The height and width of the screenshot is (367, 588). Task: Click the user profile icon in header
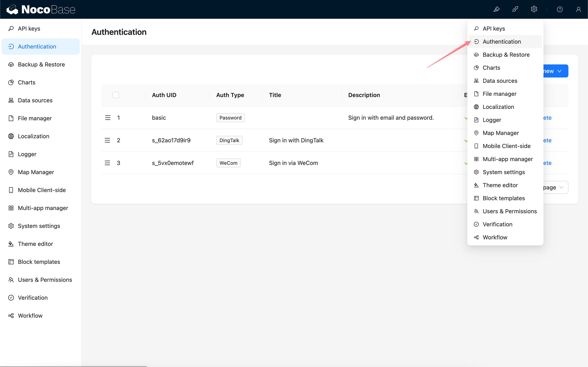pyautogui.click(x=578, y=9)
